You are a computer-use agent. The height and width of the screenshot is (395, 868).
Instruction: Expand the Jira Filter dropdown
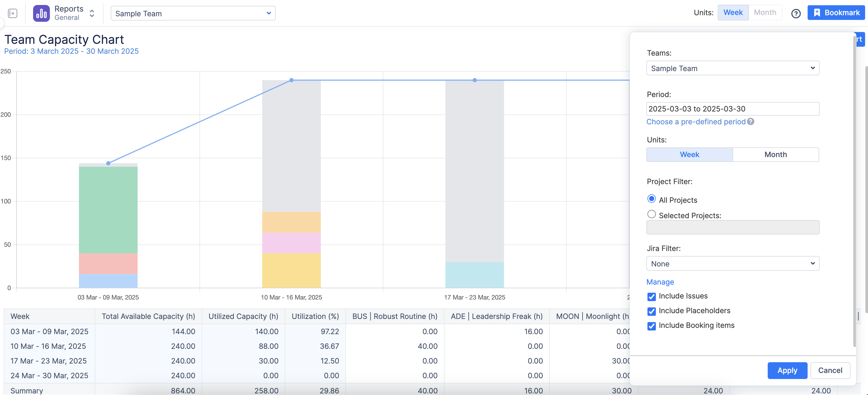[x=733, y=263]
